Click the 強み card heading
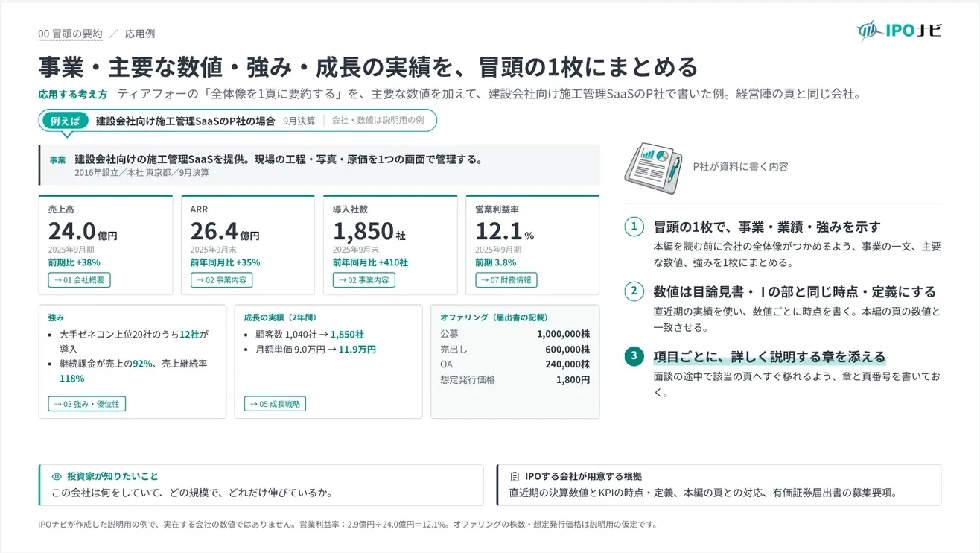The height and width of the screenshot is (553, 980). coord(56,317)
